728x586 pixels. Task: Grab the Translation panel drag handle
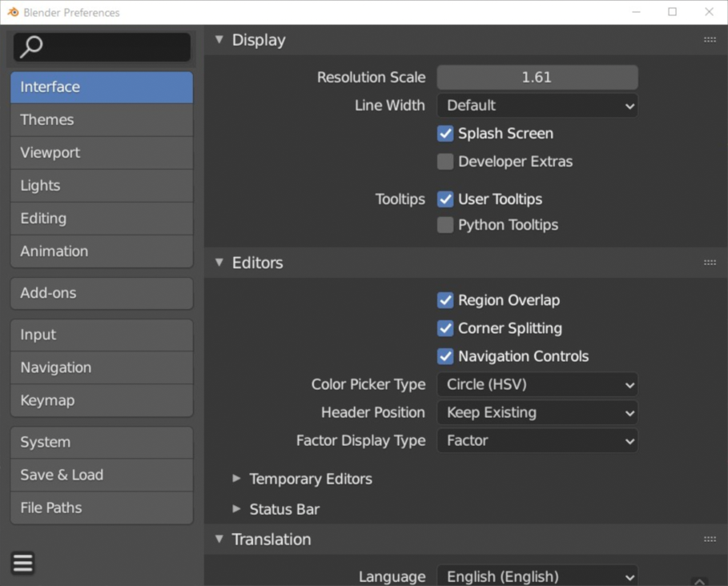coord(710,539)
